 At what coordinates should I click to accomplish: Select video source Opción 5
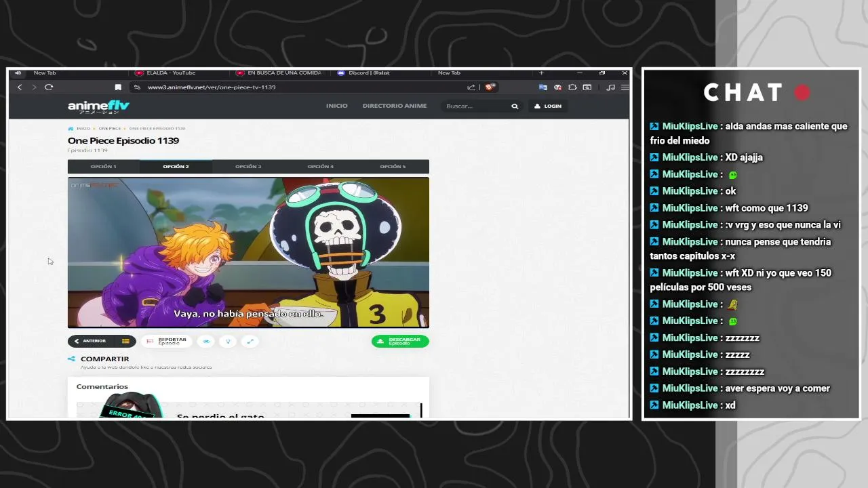393,167
